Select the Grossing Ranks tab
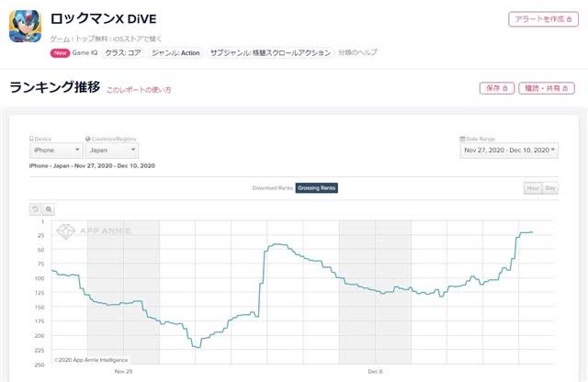The image size is (588, 382). (x=316, y=188)
